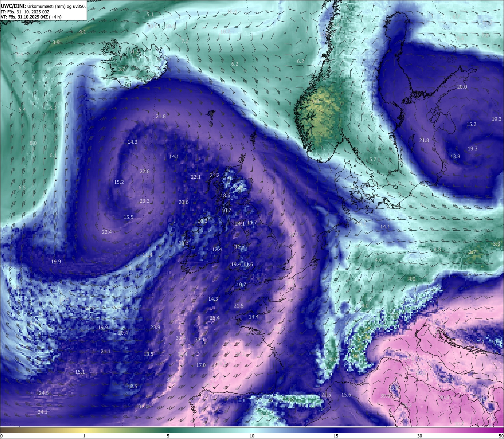Click the title text 'UWC/DINI: Úrkomumætti (mm) og uv850.'
This screenshot has height=439, width=504.
click(x=43, y=6)
